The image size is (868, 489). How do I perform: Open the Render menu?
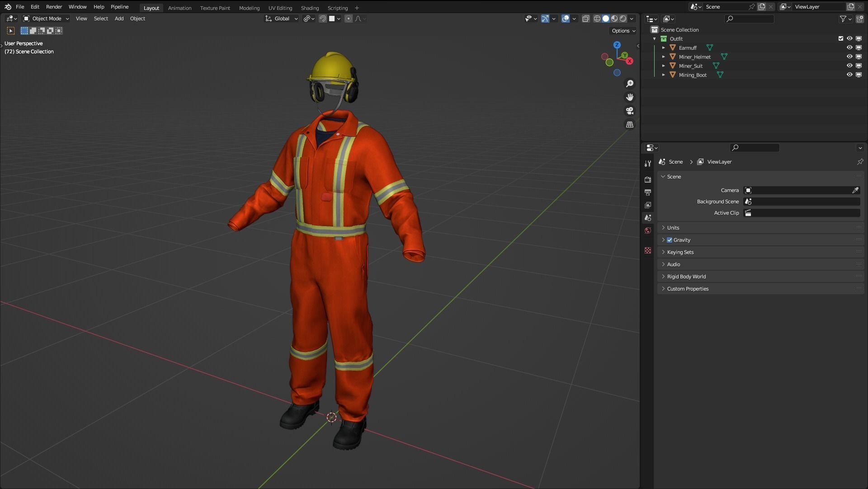pyautogui.click(x=54, y=7)
